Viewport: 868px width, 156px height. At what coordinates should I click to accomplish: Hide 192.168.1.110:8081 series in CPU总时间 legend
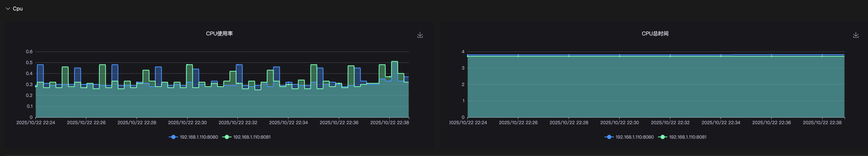pyautogui.click(x=683, y=137)
